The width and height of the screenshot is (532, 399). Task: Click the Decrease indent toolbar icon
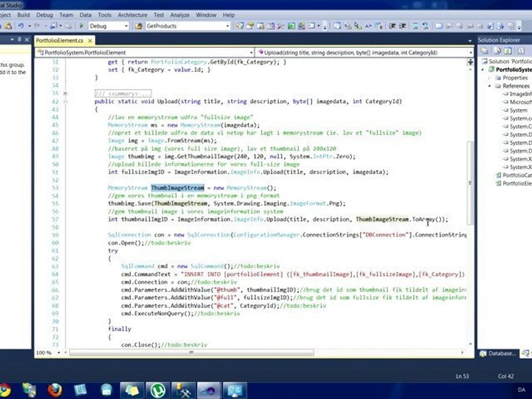[392, 26]
